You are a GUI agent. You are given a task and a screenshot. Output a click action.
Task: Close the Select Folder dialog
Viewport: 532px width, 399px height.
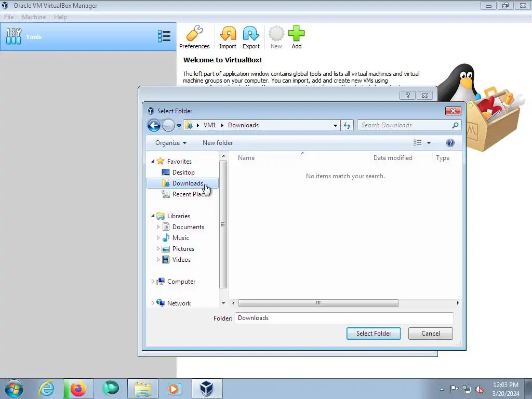tap(453, 111)
